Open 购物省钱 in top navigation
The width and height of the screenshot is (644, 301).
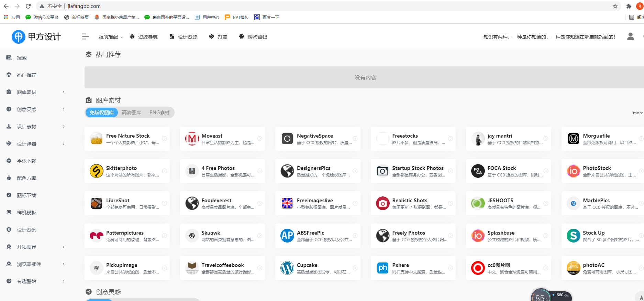pos(253,37)
